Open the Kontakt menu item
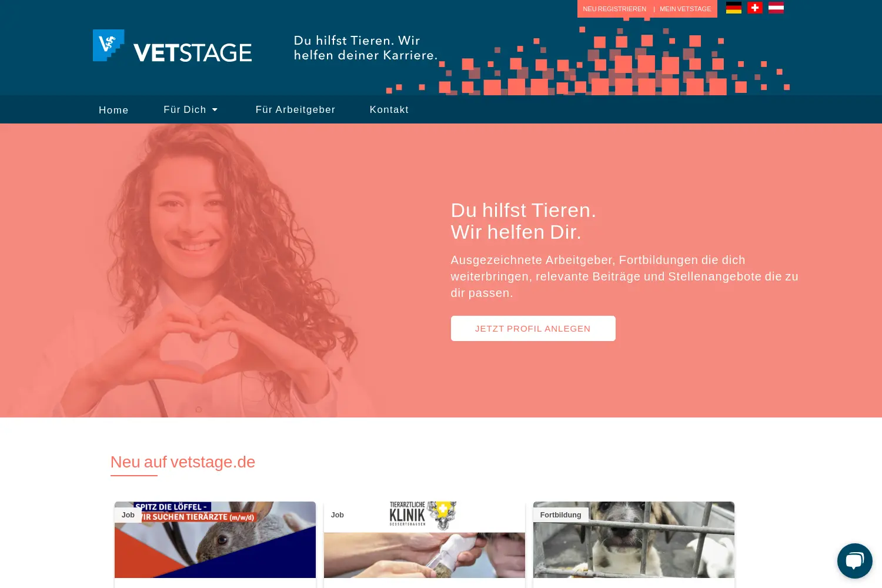 [389, 109]
